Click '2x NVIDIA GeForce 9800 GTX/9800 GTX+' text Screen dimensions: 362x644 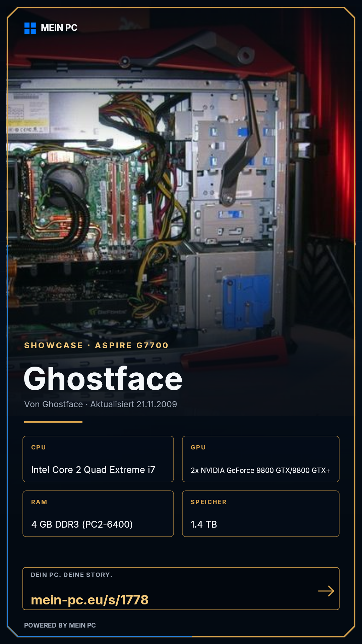260,470
